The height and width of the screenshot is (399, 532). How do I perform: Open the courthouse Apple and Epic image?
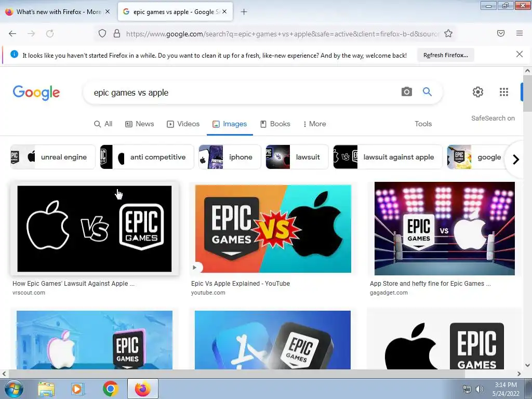95,340
